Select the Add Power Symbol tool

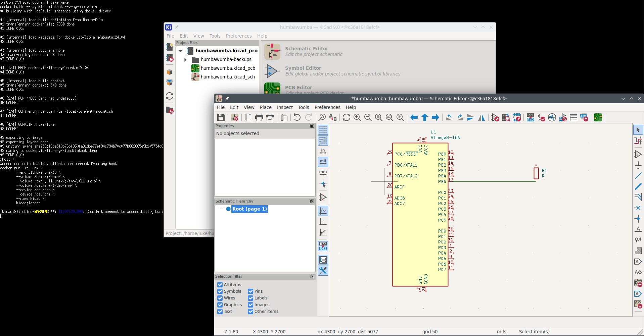(638, 165)
